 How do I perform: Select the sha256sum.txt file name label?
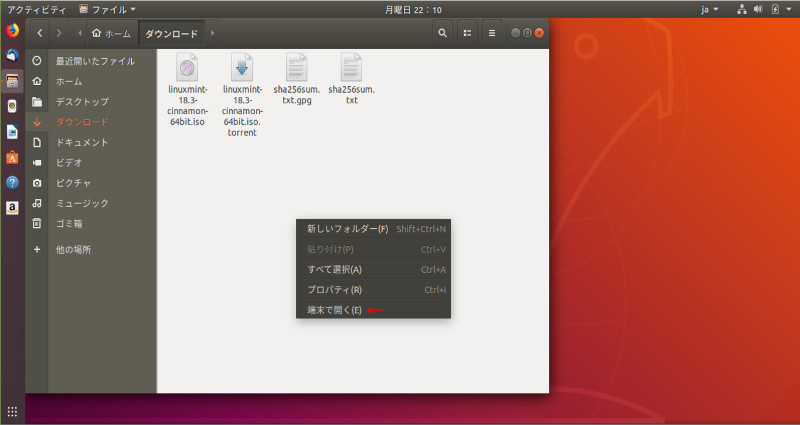[352, 95]
